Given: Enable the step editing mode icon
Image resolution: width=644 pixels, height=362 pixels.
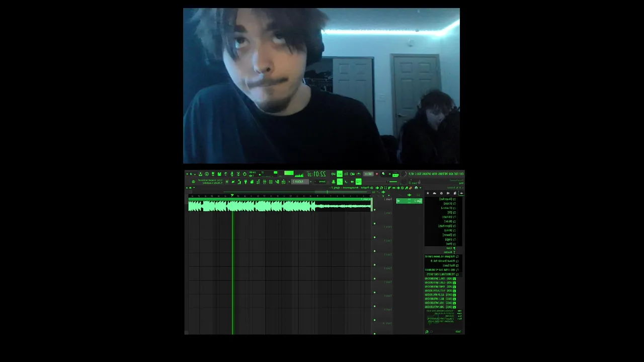Looking at the screenshot, I should click(x=346, y=182).
